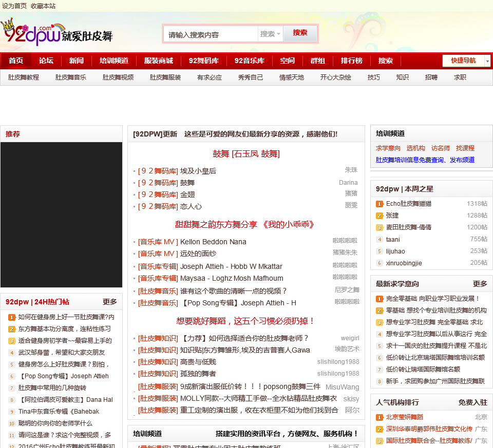The image size is (493, 448).
Task: Open the 鼓舞 [石玉凤 鼓舞] headline
Action: [x=246, y=153]
